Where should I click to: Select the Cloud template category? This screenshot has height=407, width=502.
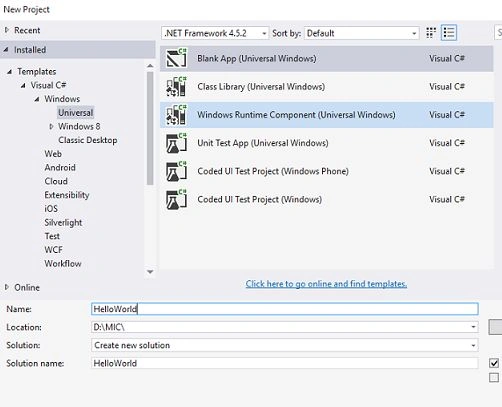coord(56,181)
